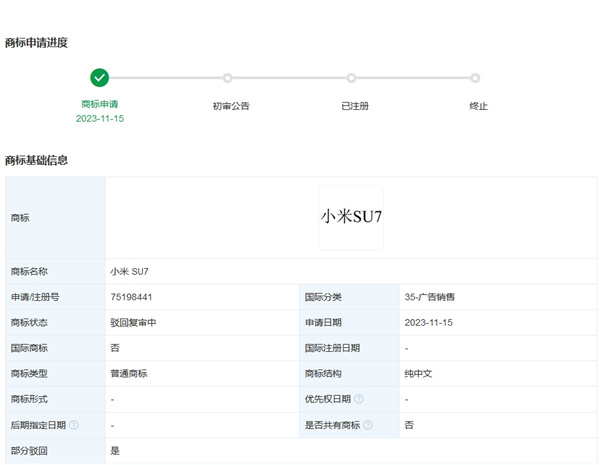Viewport: 600px width, 465px height.
Task: Click the 优先权日期 field label
Action: tap(328, 399)
